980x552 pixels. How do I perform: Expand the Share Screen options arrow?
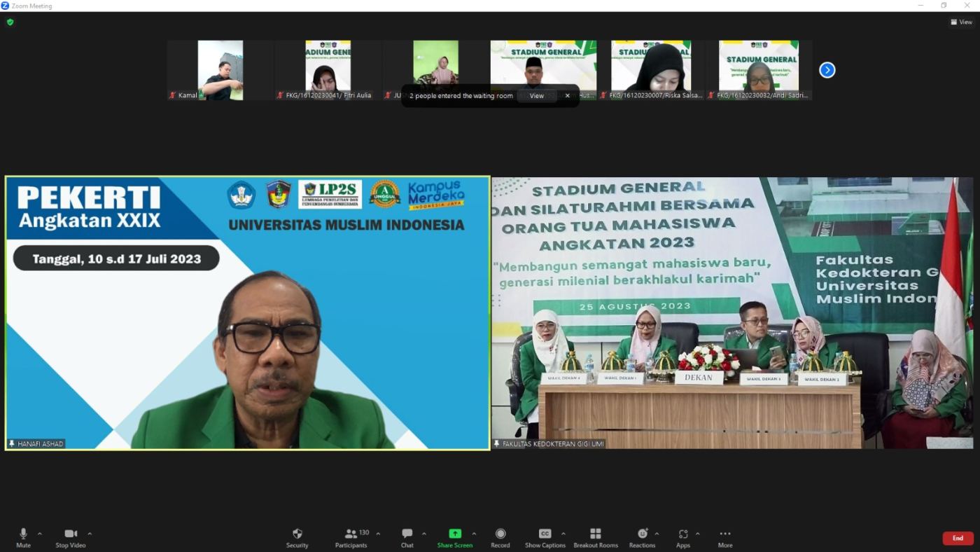point(474,534)
